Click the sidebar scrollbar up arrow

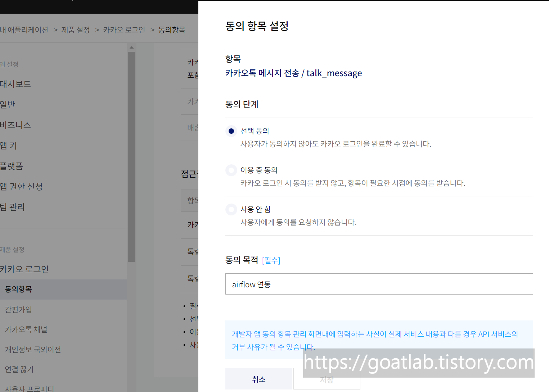pyautogui.click(x=131, y=47)
